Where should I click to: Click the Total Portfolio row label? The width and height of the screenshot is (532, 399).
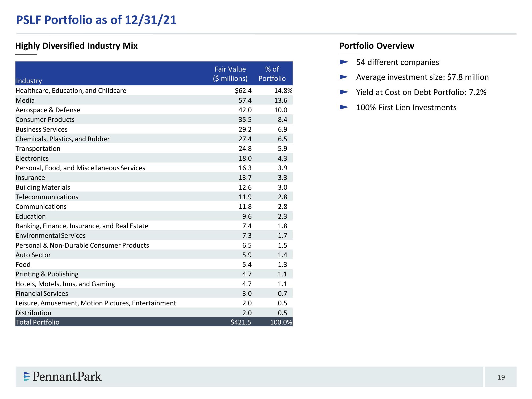click(x=38, y=322)
